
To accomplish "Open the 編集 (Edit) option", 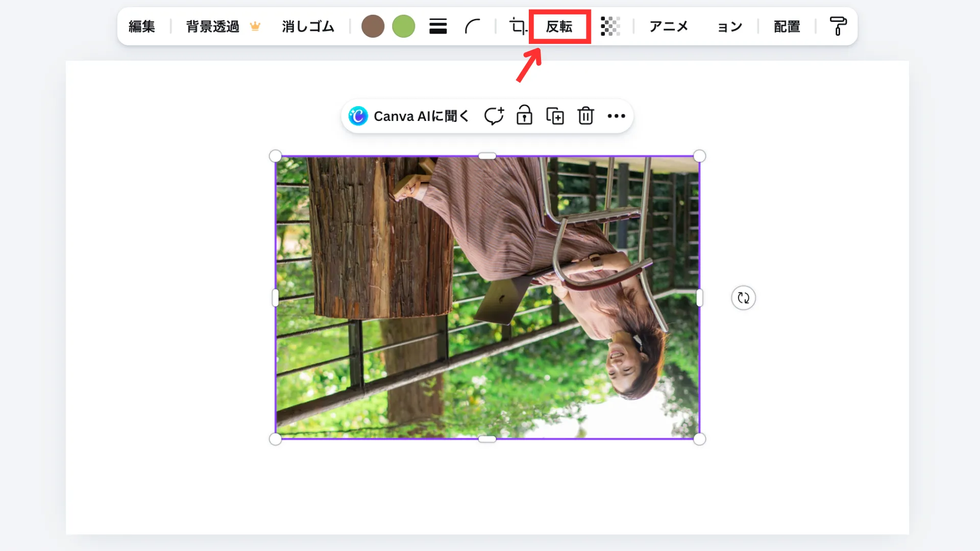I will 141,27.
